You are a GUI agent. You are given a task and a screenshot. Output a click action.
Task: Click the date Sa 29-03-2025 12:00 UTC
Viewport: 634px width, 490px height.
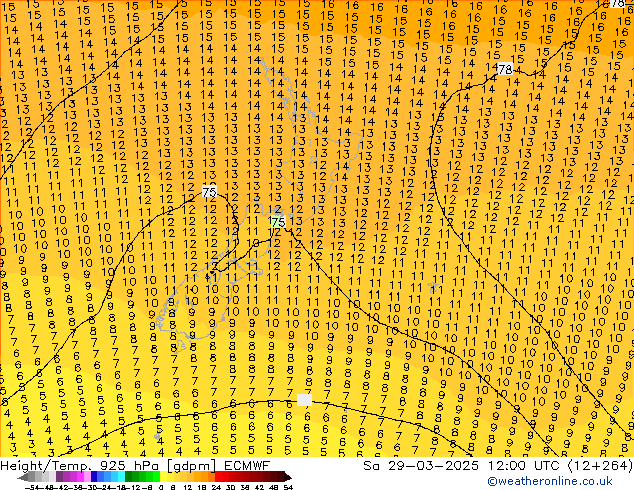[x=464, y=465]
